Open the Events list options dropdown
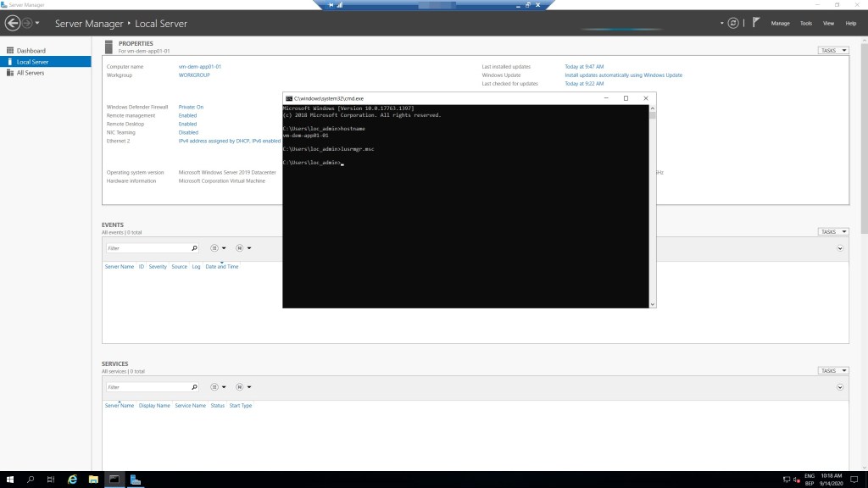 point(218,248)
